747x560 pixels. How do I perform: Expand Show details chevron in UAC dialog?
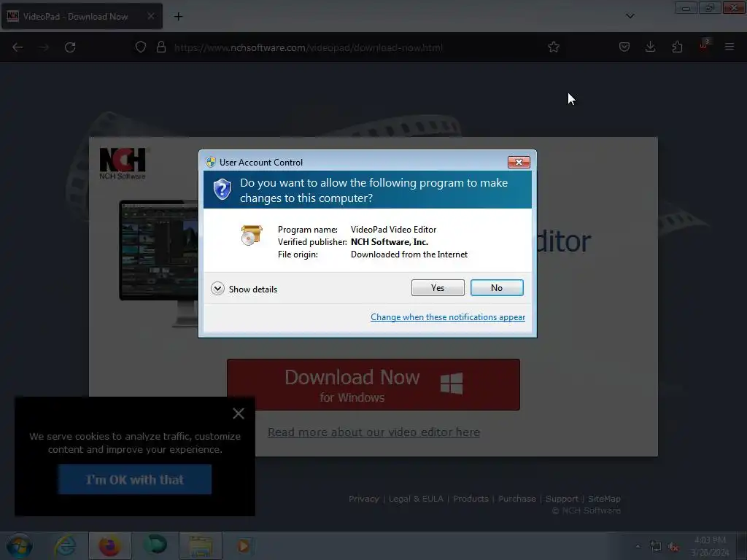tap(217, 289)
